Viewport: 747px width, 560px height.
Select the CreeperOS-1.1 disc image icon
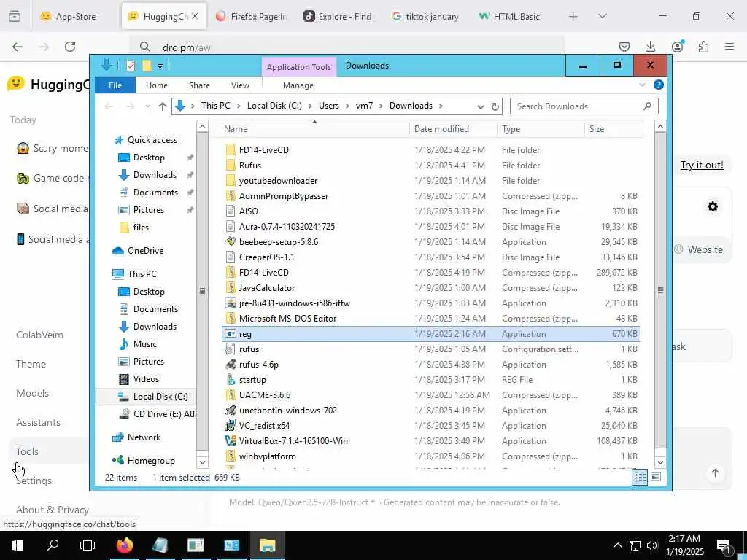coord(231,257)
